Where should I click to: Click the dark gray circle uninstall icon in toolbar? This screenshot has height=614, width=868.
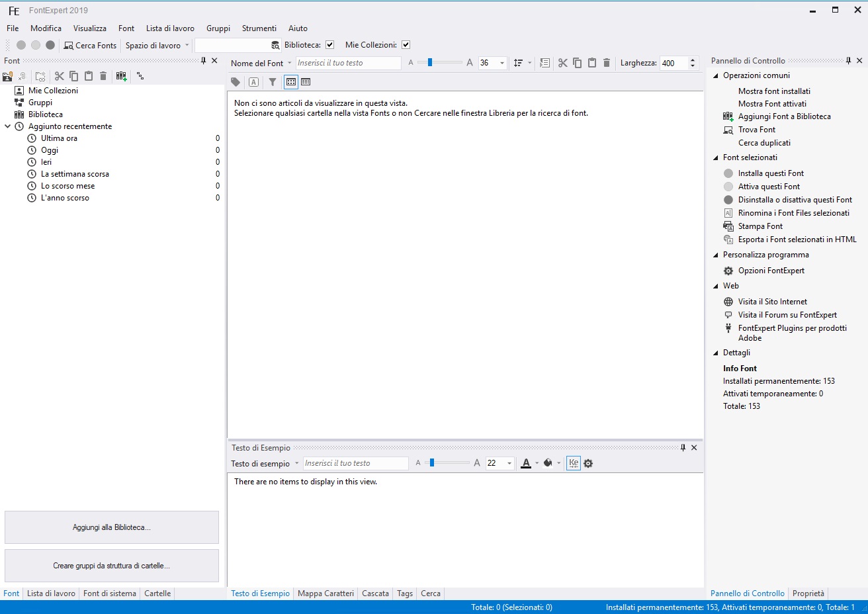(50, 45)
